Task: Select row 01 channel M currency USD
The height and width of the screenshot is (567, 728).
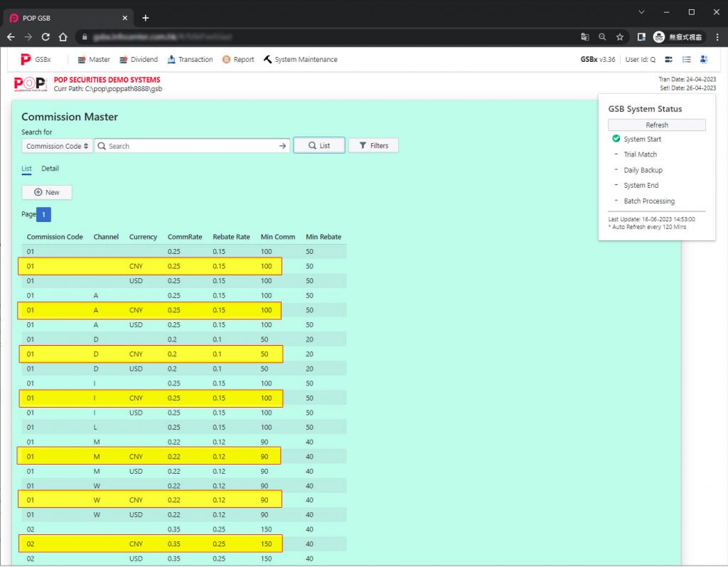Action: 184,471
